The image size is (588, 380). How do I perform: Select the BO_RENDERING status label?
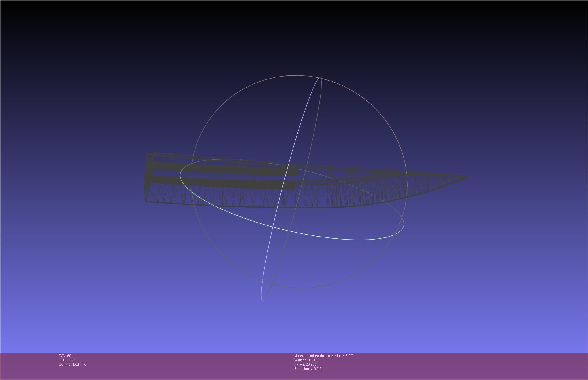(73, 364)
